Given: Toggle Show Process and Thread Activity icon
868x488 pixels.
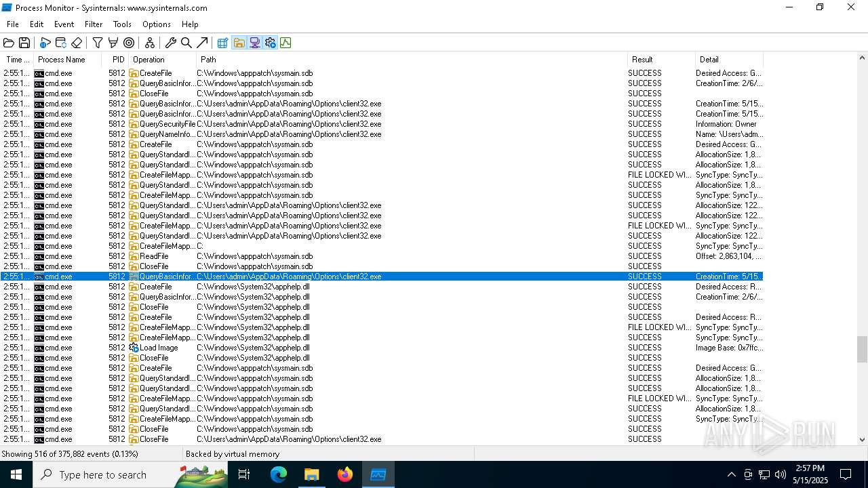Looking at the screenshot, I should [270, 43].
